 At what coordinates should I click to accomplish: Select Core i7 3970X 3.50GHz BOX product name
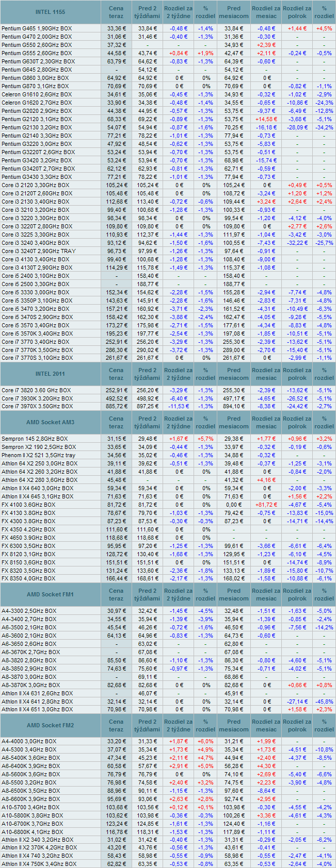(x=37, y=407)
